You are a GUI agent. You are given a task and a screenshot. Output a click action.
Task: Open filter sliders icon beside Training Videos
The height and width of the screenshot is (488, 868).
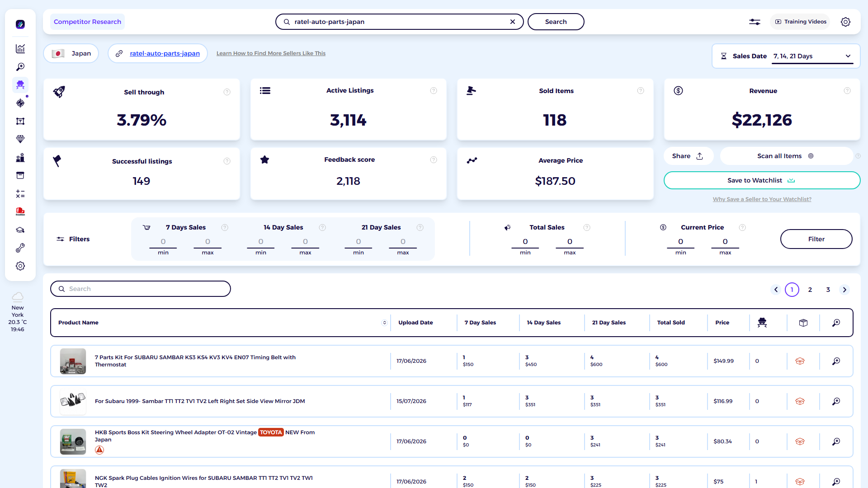[x=755, y=22]
